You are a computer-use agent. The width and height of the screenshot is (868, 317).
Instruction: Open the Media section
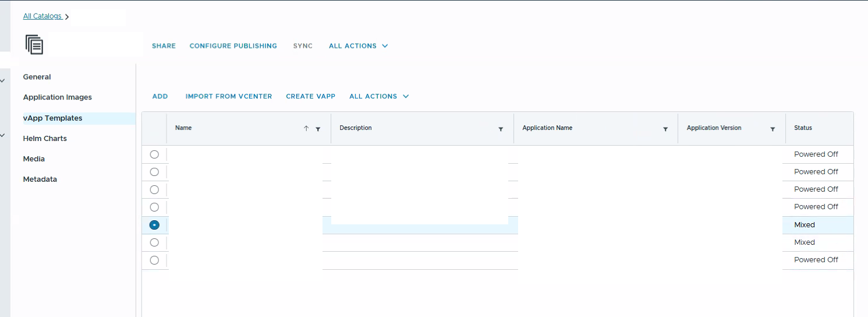pyautogui.click(x=34, y=159)
